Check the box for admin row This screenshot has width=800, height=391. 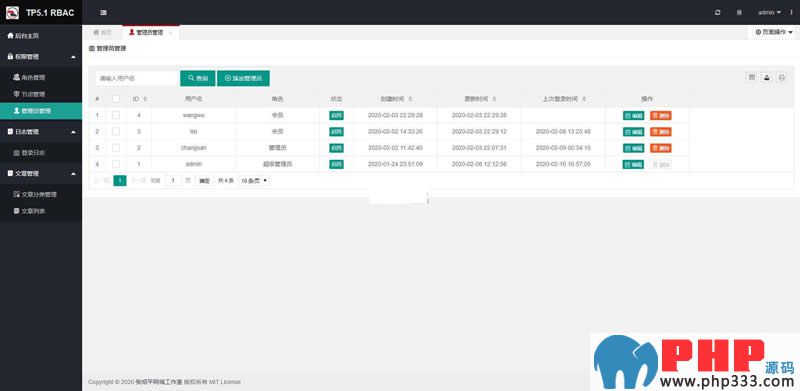tap(116, 164)
